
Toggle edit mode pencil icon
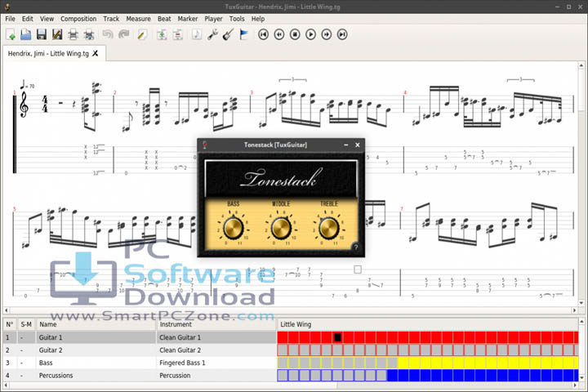[x=142, y=34]
